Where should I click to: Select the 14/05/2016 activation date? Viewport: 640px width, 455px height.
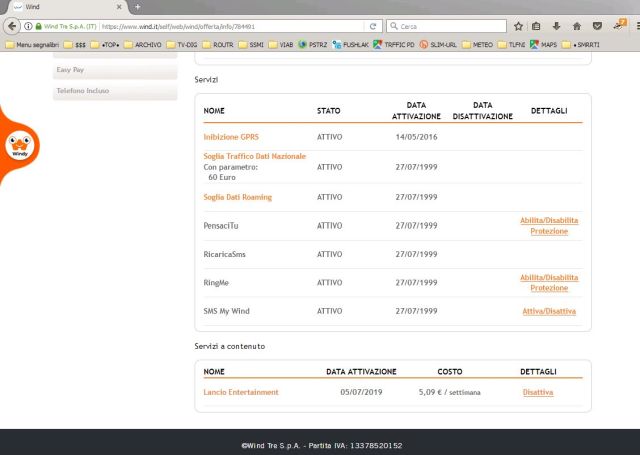416,137
